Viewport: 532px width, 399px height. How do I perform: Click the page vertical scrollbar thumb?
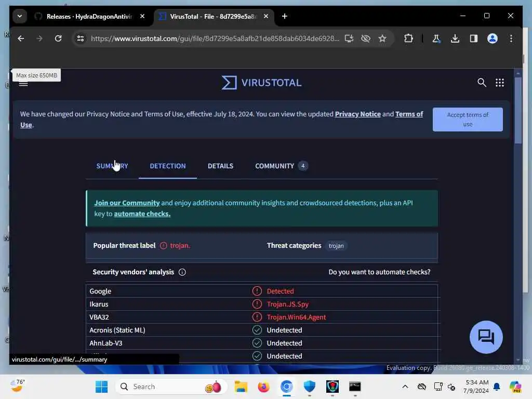(x=518, y=110)
